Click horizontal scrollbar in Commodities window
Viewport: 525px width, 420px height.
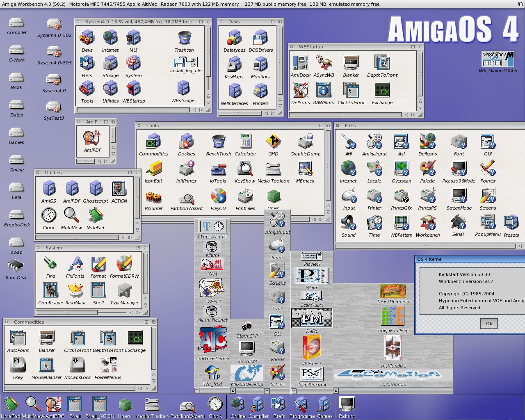[x=70, y=388]
